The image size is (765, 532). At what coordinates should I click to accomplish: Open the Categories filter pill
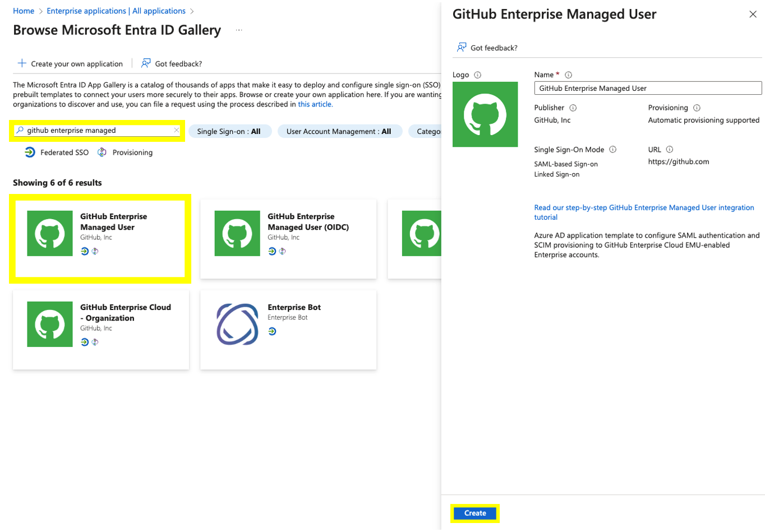point(425,131)
